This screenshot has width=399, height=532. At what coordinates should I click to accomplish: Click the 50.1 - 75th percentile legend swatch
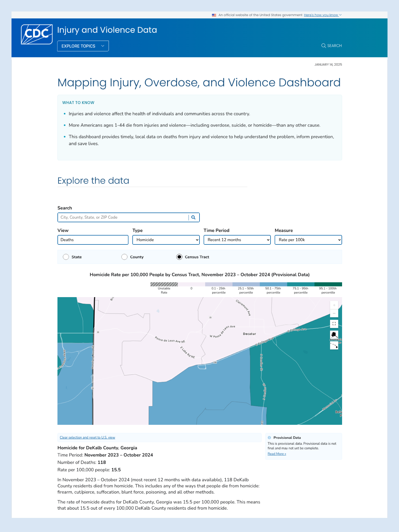point(273,284)
